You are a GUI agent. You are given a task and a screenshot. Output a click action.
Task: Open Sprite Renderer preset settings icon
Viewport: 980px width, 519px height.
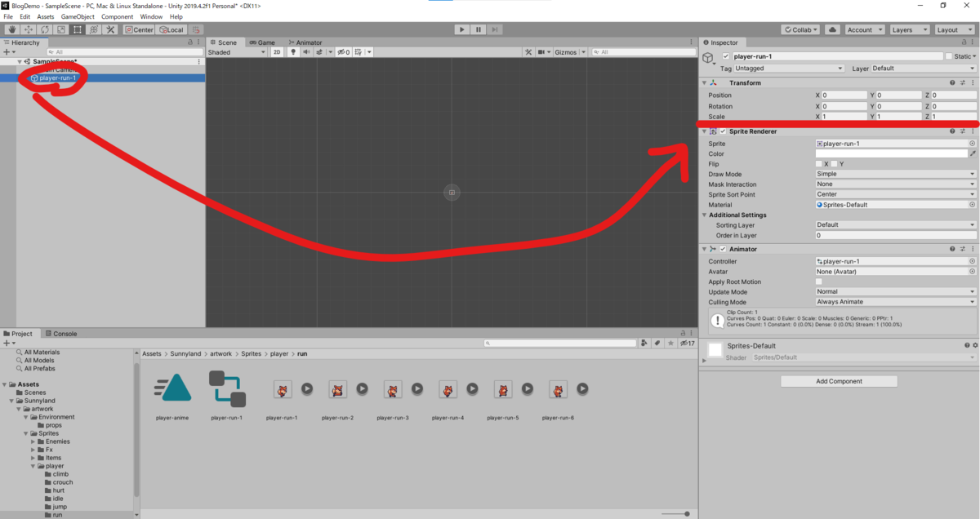[963, 131]
